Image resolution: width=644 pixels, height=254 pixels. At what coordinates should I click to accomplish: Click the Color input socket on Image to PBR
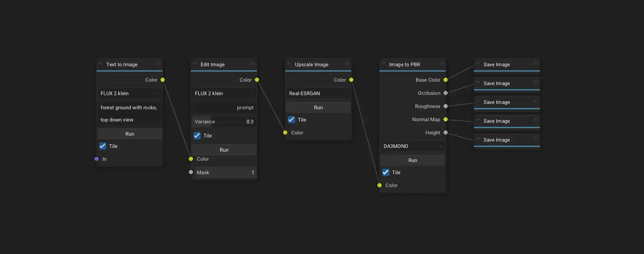380,185
